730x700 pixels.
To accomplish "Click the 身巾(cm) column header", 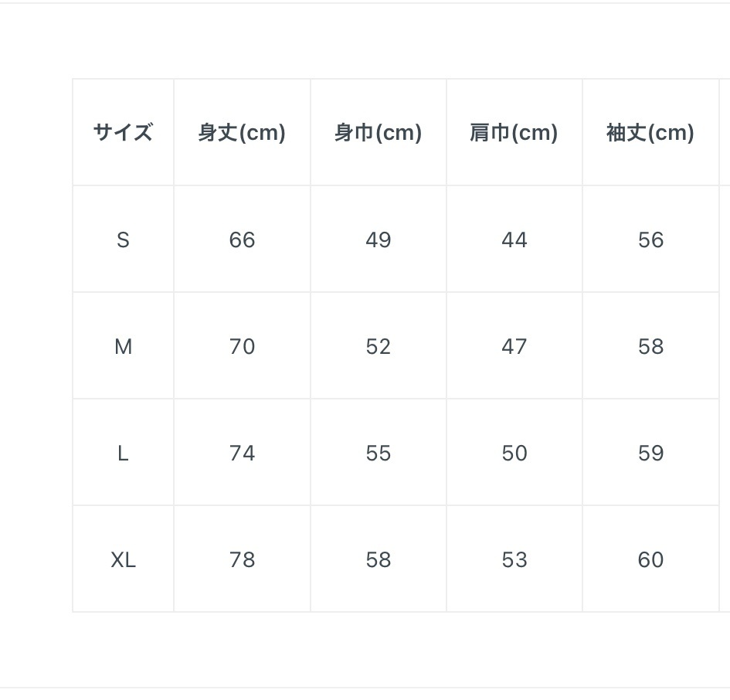I will [378, 133].
